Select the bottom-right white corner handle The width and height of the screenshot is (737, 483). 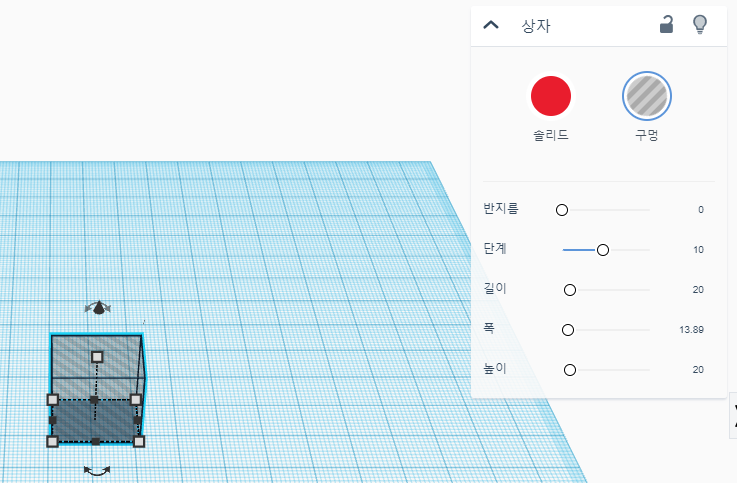click(x=139, y=442)
